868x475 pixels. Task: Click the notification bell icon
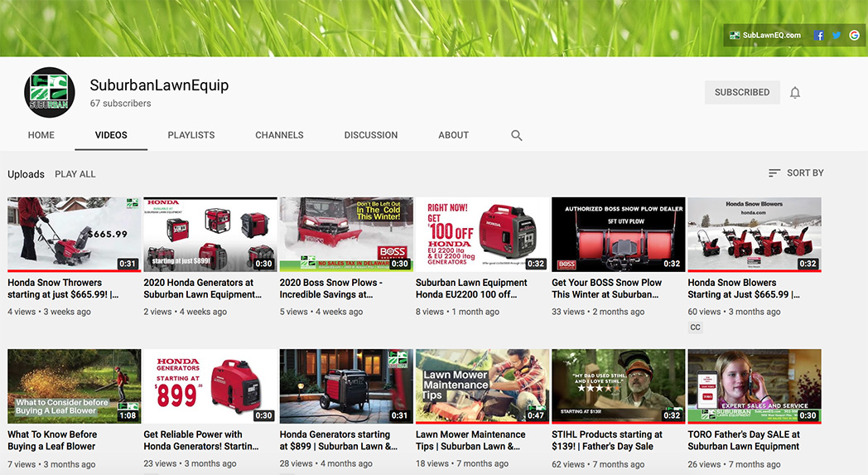795,93
